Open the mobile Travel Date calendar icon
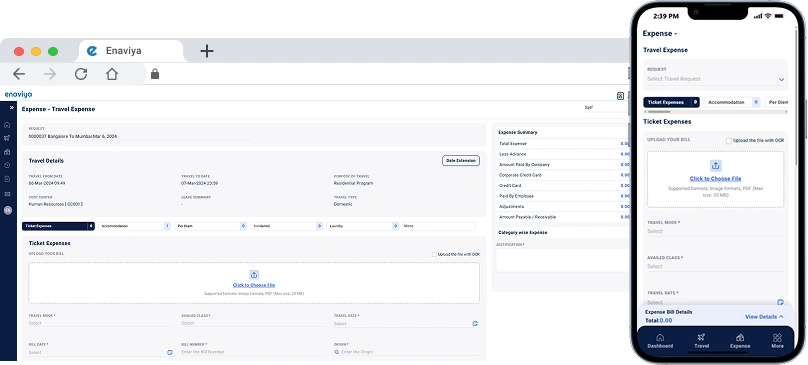The height and width of the screenshot is (365, 808). (781, 302)
